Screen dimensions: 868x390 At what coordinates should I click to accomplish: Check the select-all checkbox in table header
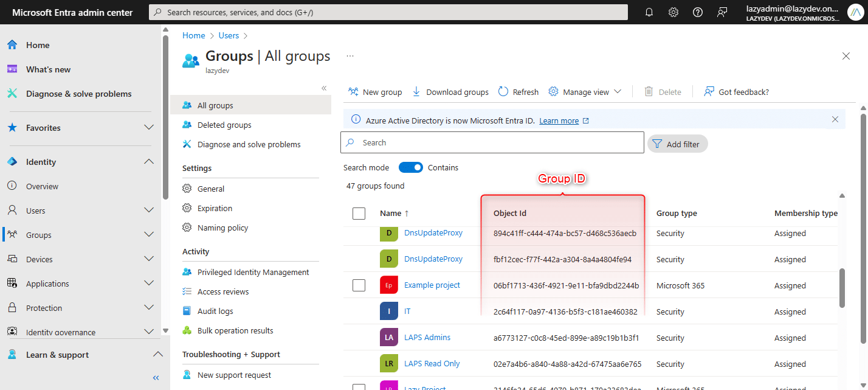(359, 213)
